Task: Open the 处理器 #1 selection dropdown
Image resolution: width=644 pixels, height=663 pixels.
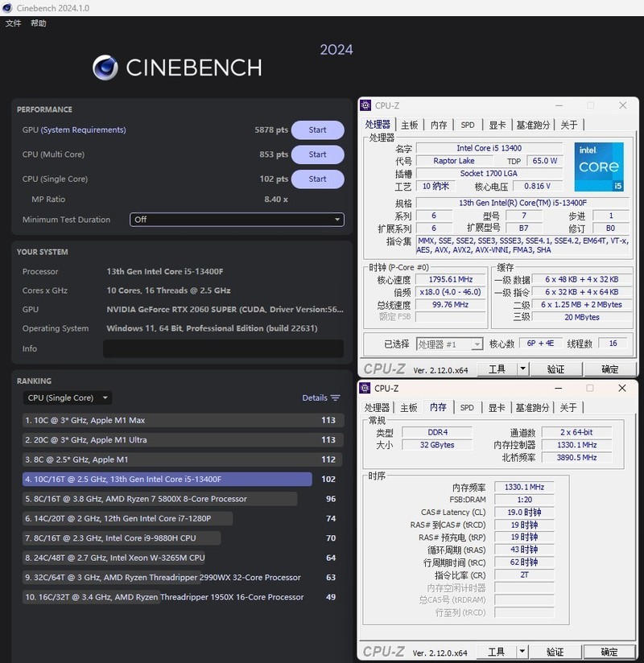Action: click(x=449, y=344)
